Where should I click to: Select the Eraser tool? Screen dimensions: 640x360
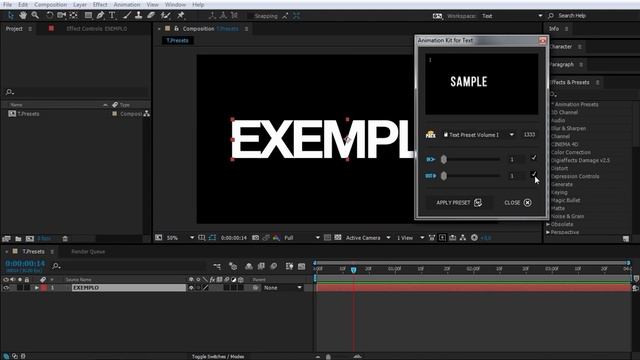[x=151, y=16]
